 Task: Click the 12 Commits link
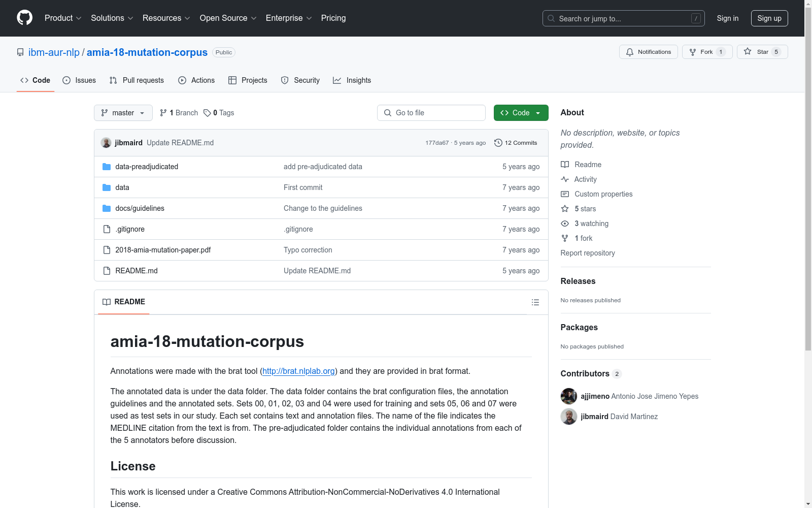coord(516,143)
